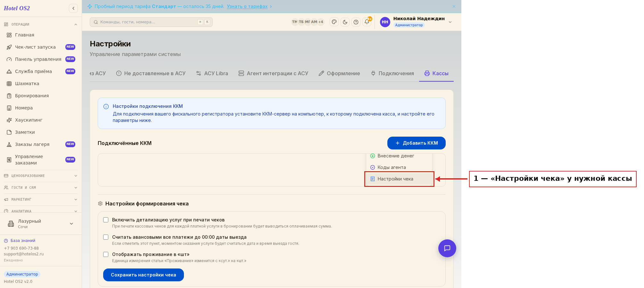Open the chat bubble floating button

[x=447, y=248]
